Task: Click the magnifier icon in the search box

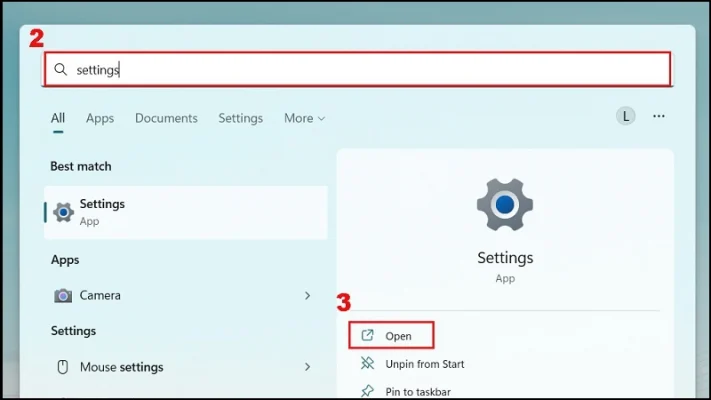Action: click(x=61, y=70)
